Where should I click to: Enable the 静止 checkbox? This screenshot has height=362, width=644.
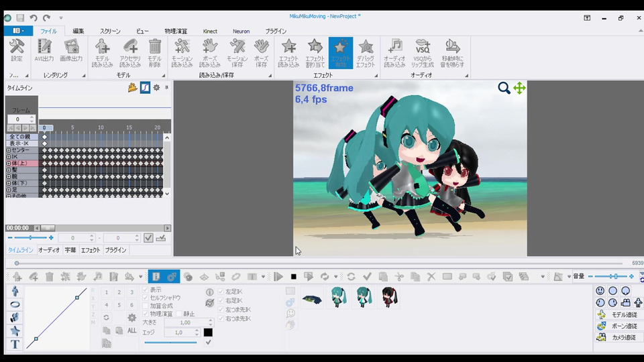point(179,314)
